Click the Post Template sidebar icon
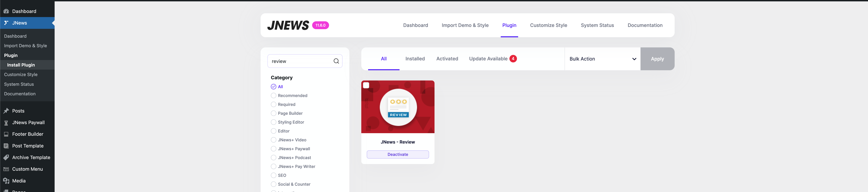The width and height of the screenshot is (868, 192). pos(6,146)
